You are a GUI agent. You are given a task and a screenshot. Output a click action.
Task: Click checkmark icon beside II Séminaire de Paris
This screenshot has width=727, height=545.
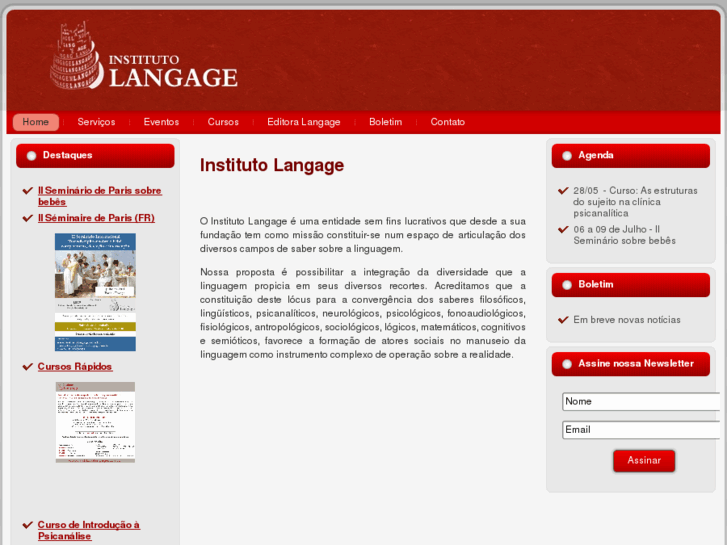coord(28,218)
